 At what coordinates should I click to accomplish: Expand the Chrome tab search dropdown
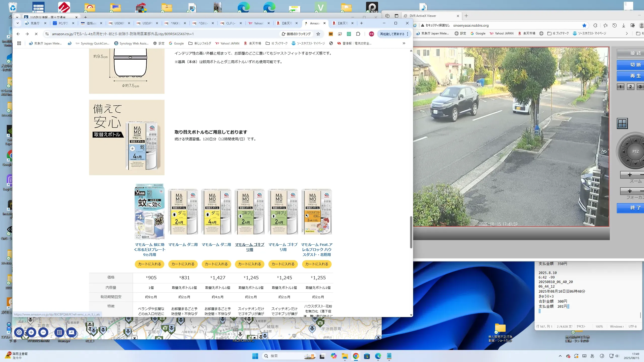pos(17,23)
